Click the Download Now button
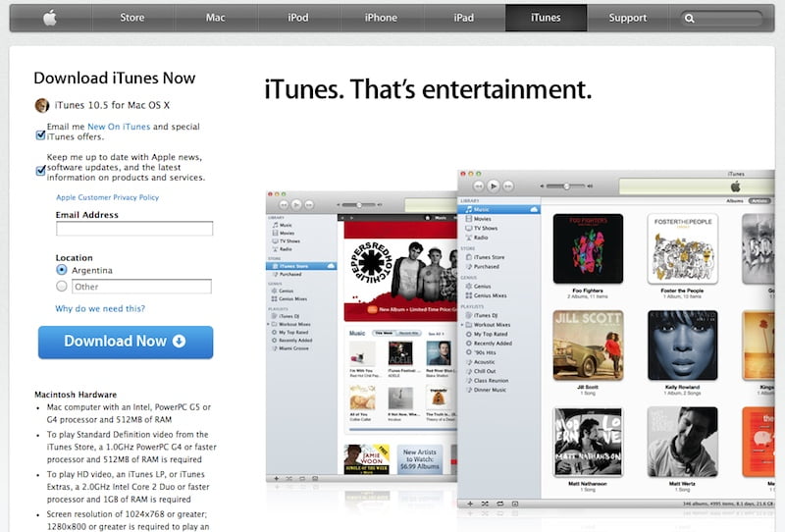 pyautogui.click(x=125, y=342)
